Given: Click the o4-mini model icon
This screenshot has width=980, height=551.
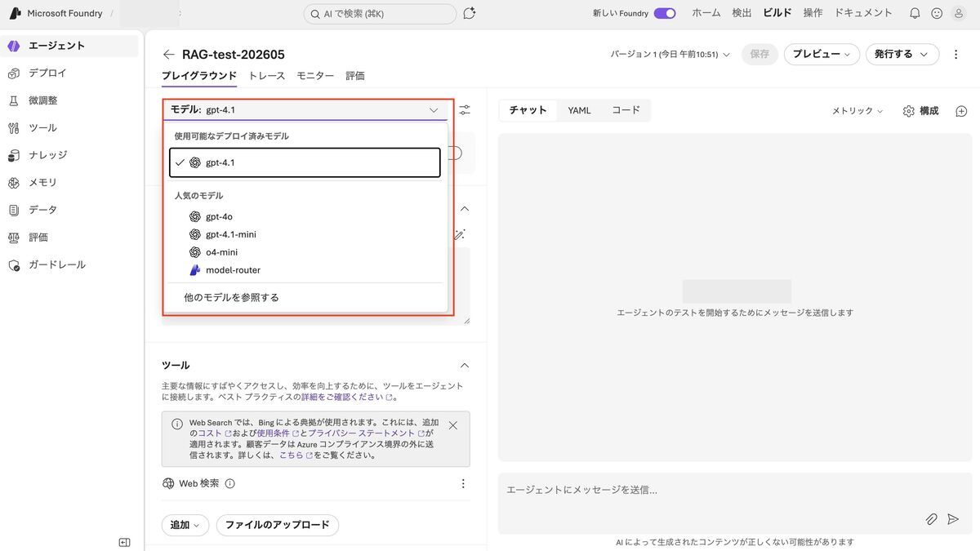Looking at the screenshot, I should pos(195,252).
